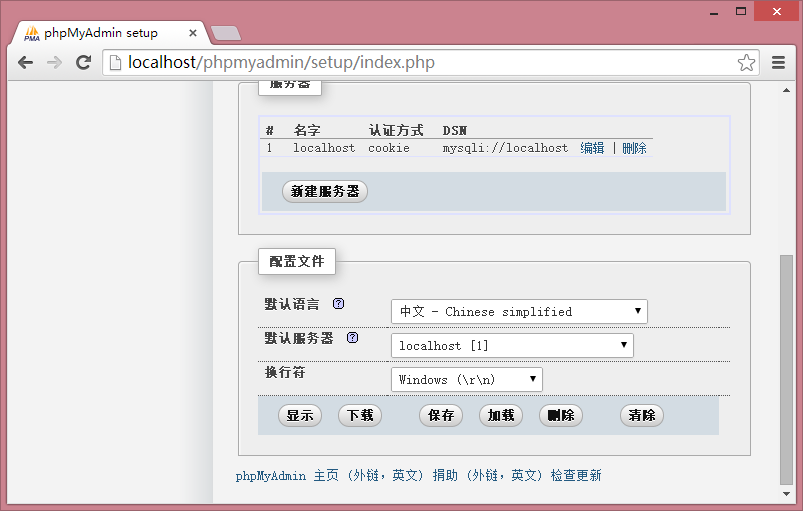
Task: Click the 清除 button
Action: 642,415
